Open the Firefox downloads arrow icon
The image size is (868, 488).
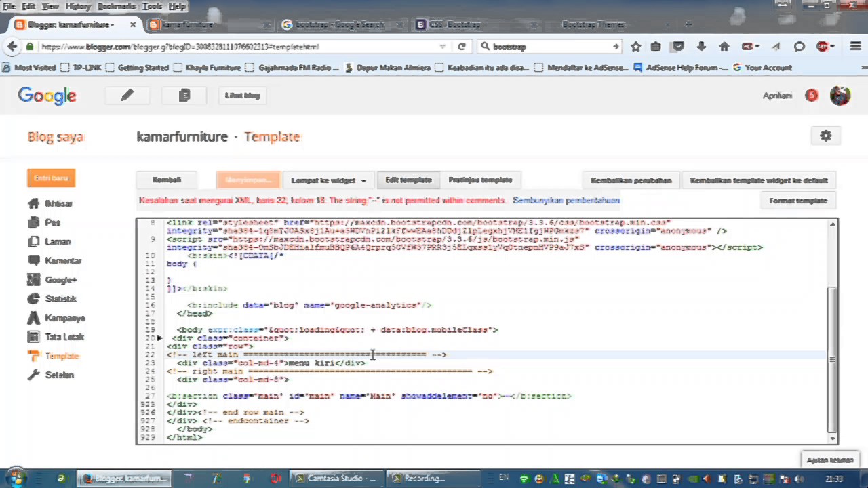(x=701, y=47)
